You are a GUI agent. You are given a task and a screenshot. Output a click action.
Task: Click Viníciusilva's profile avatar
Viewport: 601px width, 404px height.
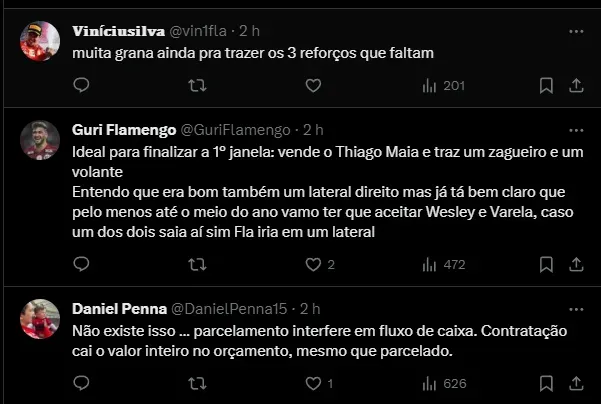point(38,41)
